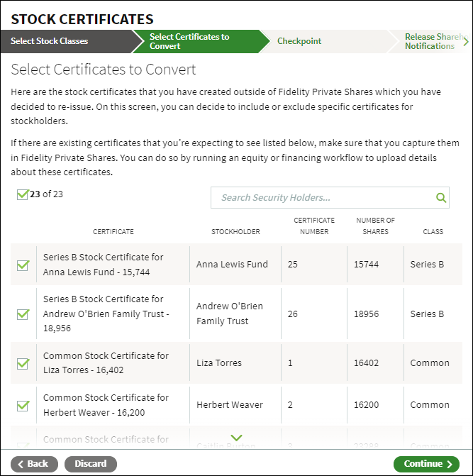Expand more rows with the green down chevron
Screen dimensions: 473x476
(236, 438)
